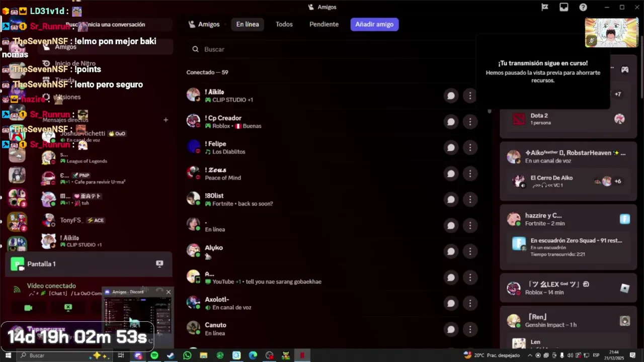
Task: Expand the +7 participants badge in activity panel
Action: click(618, 94)
